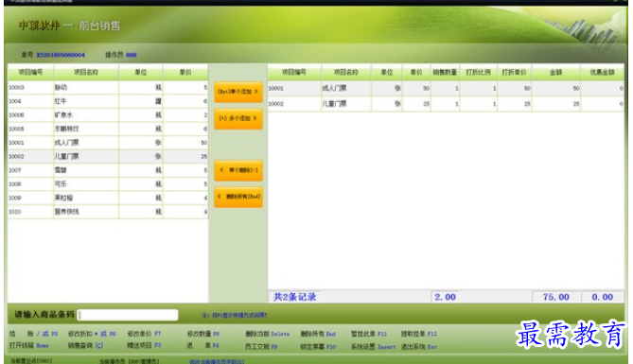This screenshot has height=364, width=633.
Task: Select 成人门票 row in the right sales table
Action: pyautogui.click(x=446, y=88)
